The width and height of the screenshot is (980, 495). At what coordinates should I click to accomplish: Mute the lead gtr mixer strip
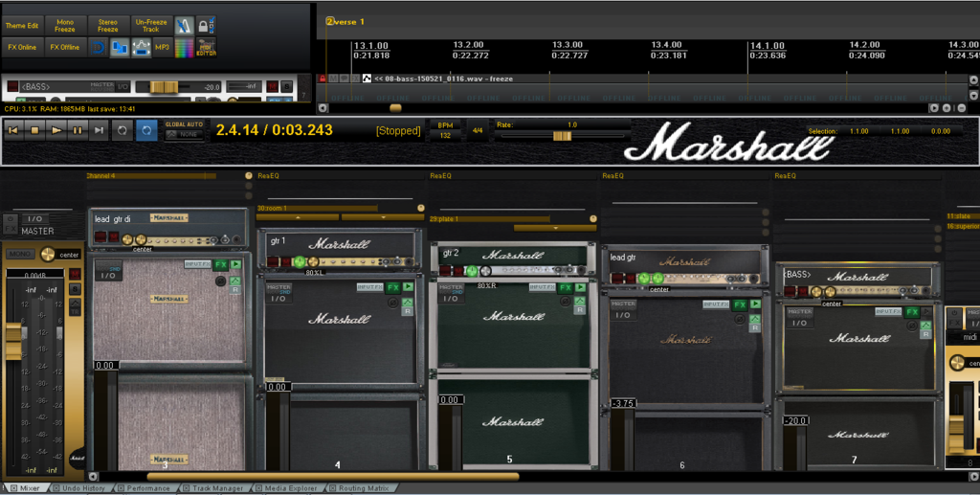point(632,278)
